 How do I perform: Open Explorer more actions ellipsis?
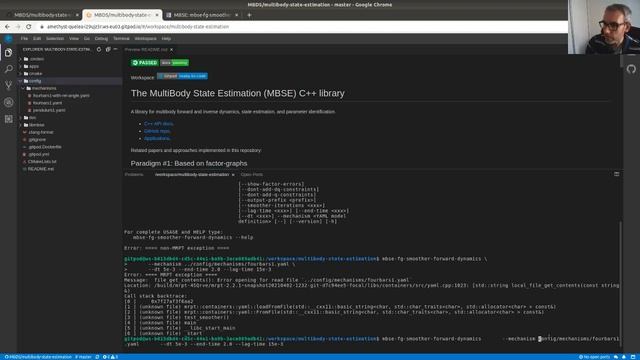pos(116,49)
